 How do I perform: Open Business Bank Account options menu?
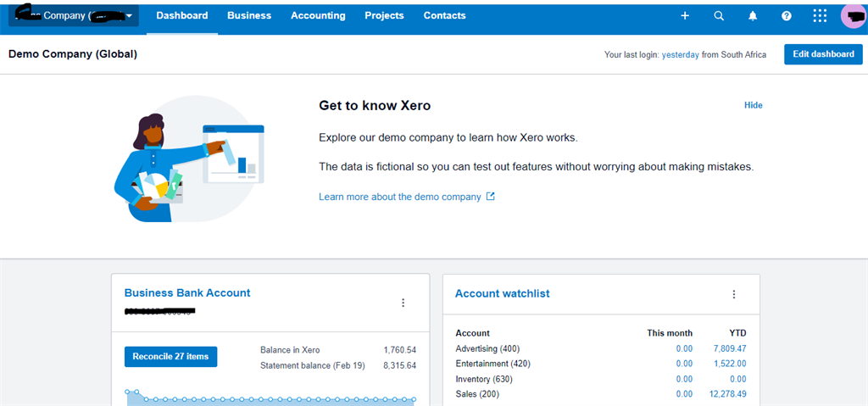(403, 303)
